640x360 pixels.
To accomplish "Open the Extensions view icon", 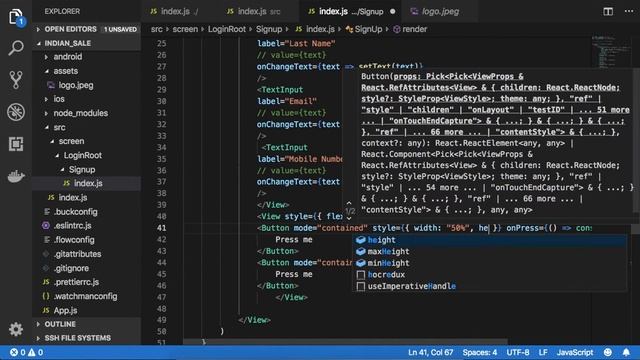I will coord(16,144).
